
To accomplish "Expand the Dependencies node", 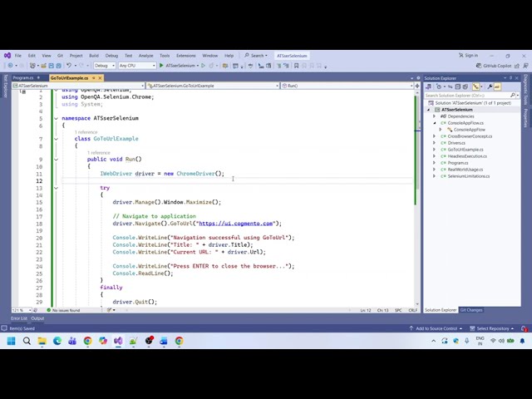I will 434,116.
